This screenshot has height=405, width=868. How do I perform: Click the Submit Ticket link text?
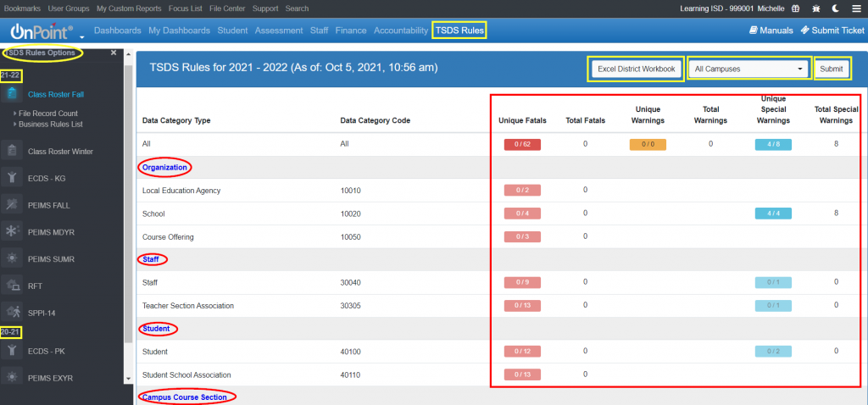tap(837, 31)
